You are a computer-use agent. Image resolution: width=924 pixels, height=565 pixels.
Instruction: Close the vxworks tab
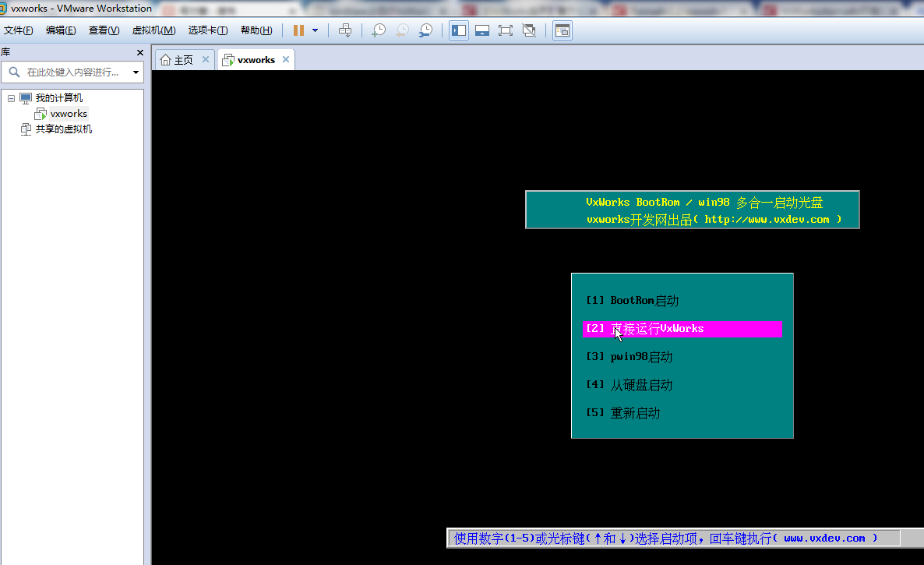pos(286,59)
